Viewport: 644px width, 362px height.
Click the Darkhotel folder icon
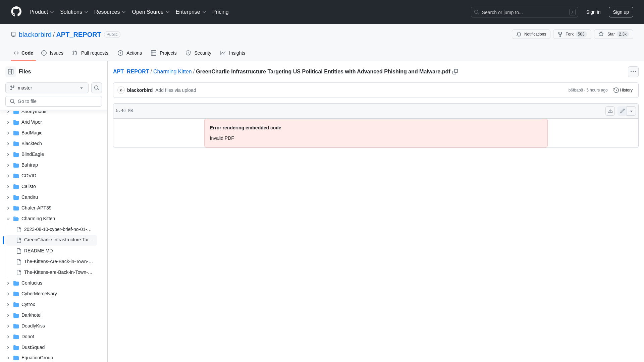16,315
